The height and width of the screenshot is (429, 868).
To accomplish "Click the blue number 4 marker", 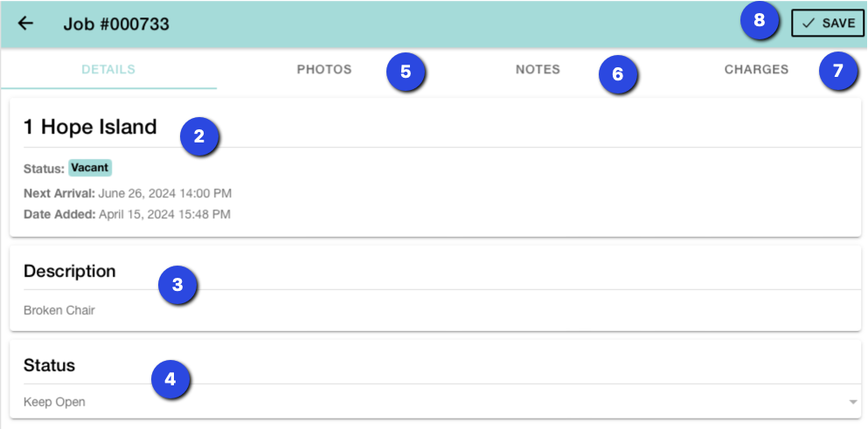I will 170,380.
